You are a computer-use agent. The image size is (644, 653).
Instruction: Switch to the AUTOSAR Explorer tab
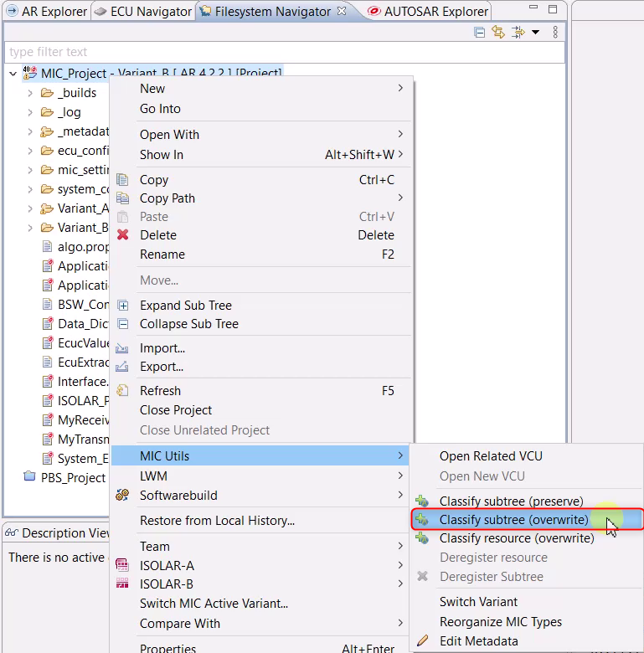[428, 11]
